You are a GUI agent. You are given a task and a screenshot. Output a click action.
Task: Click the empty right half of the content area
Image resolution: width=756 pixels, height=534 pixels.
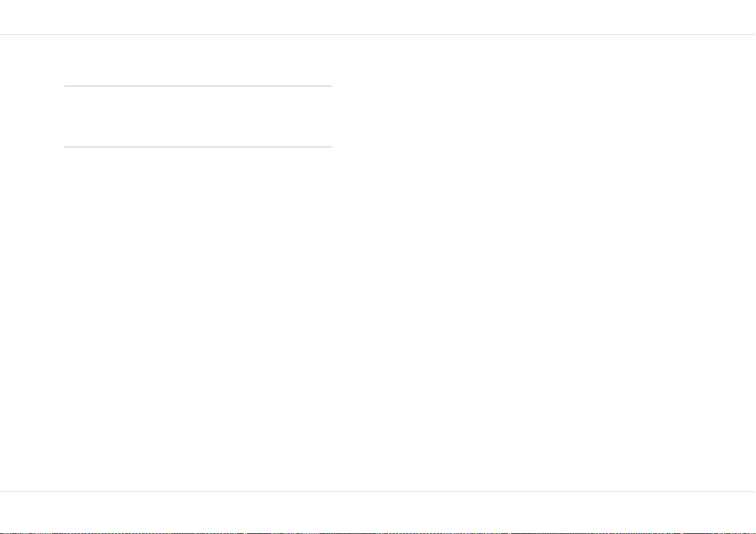(x=544, y=263)
